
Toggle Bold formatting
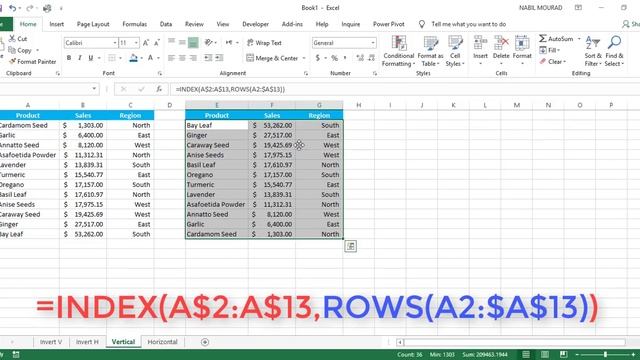tap(69, 58)
